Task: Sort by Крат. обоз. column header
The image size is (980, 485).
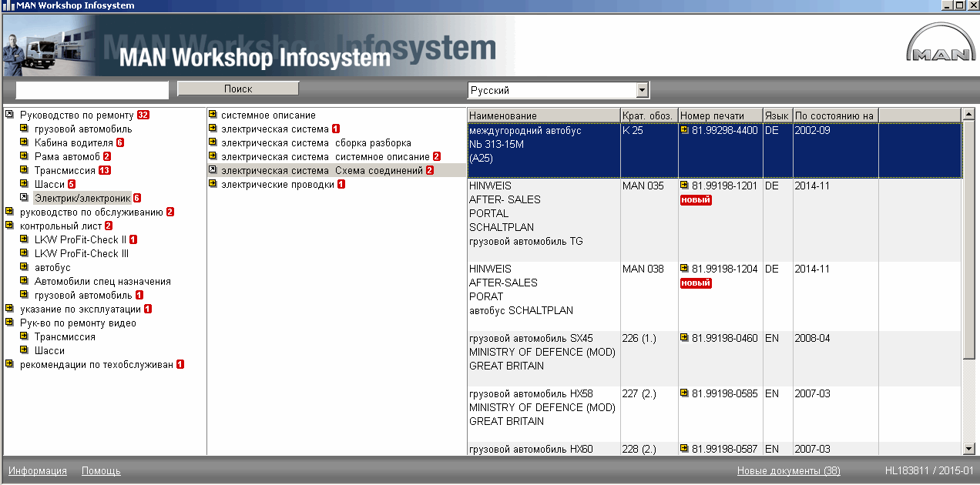Action: [x=649, y=115]
